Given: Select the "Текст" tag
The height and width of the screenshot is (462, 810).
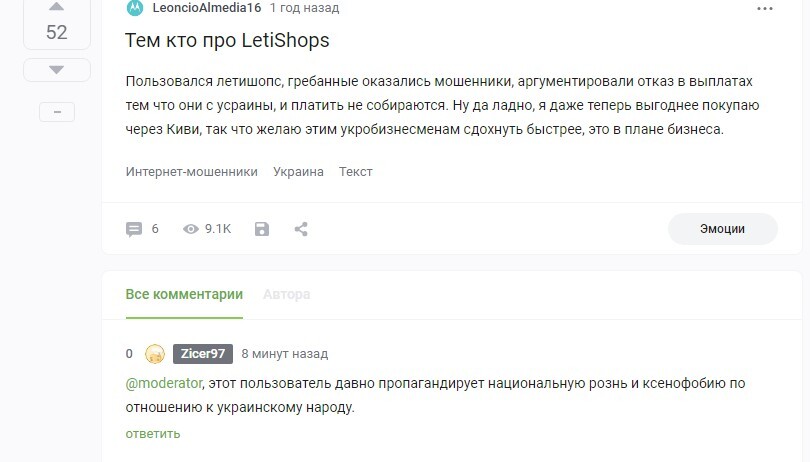Looking at the screenshot, I should (355, 171).
